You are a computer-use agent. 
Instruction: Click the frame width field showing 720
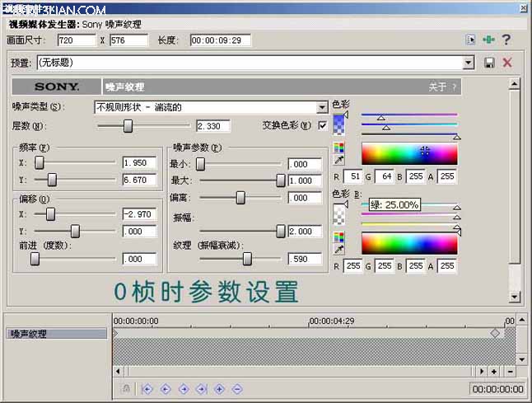(77, 40)
